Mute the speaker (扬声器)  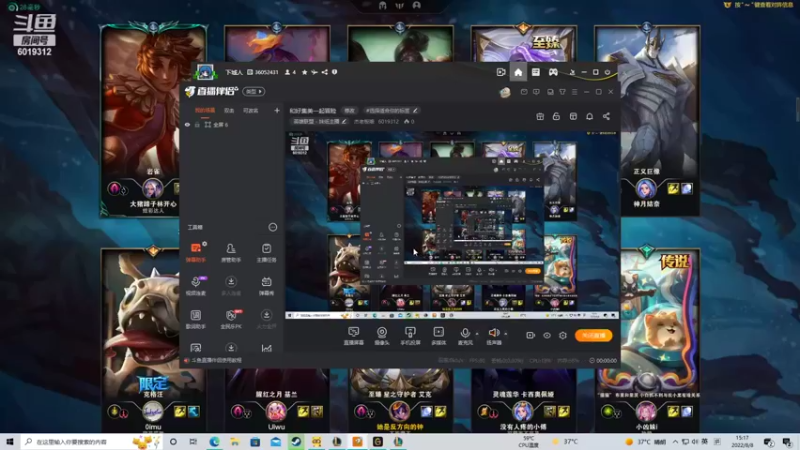[x=493, y=336]
